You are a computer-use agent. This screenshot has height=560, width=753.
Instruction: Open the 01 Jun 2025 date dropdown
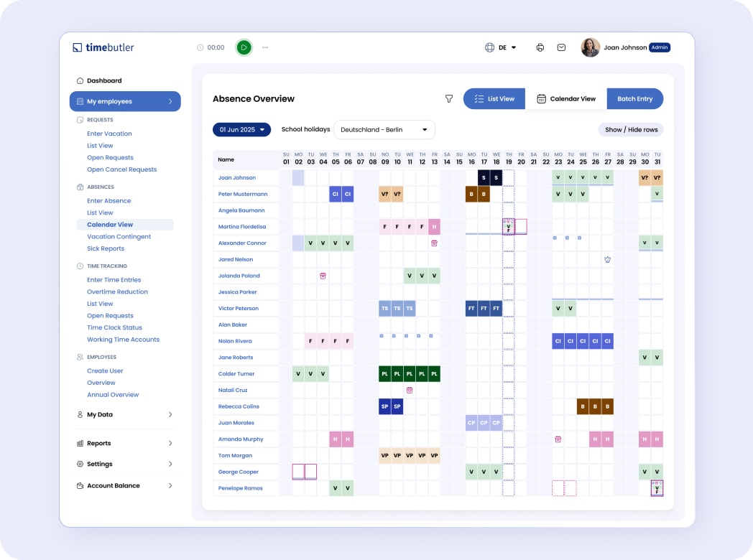241,130
